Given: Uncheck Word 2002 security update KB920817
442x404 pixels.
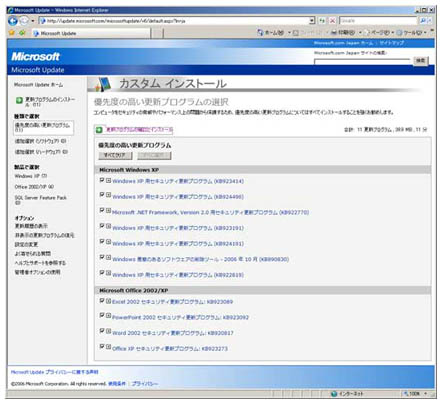Looking at the screenshot, I should (x=102, y=331).
